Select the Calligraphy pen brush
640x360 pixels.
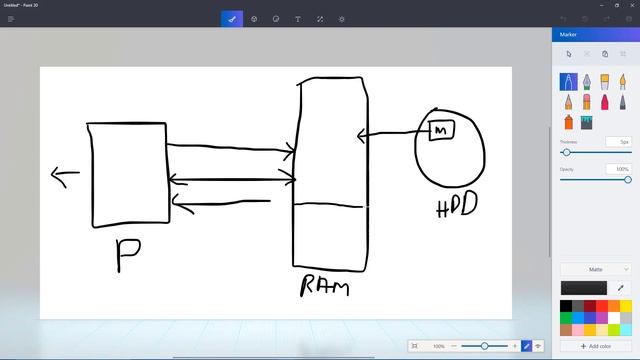(x=587, y=82)
